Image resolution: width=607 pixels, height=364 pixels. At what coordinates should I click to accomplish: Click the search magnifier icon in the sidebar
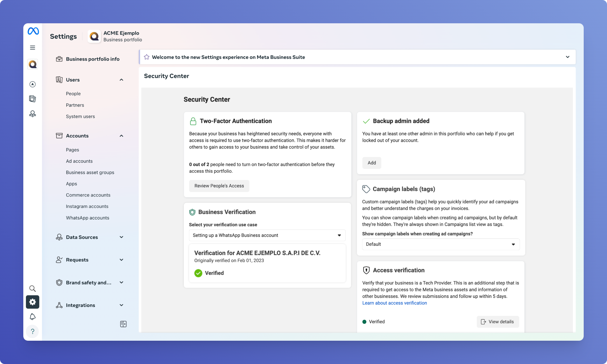33,289
